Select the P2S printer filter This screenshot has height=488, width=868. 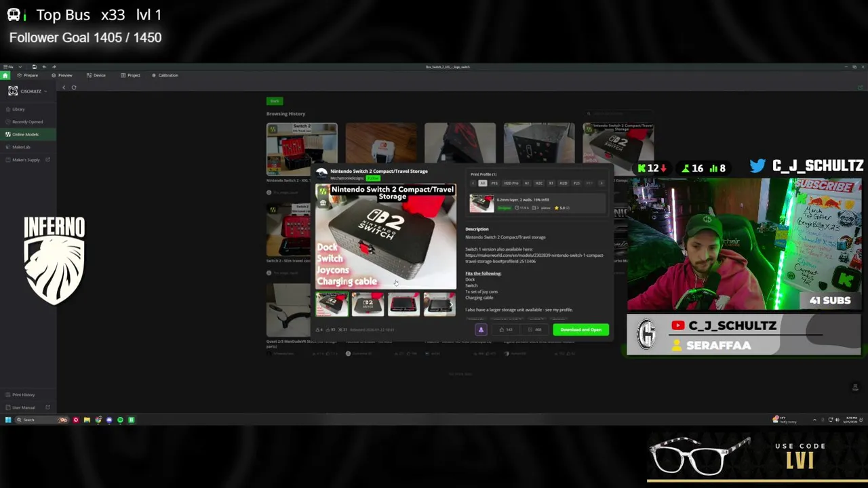point(576,183)
